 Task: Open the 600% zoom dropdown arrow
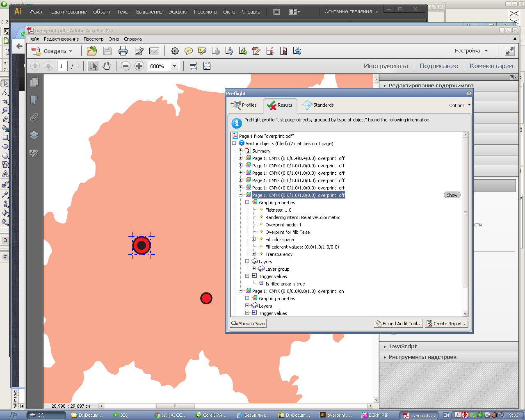[175, 66]
